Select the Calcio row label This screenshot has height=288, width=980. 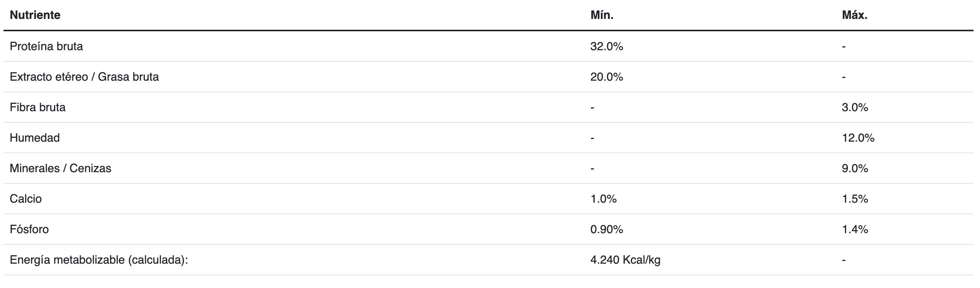[25, 199]
